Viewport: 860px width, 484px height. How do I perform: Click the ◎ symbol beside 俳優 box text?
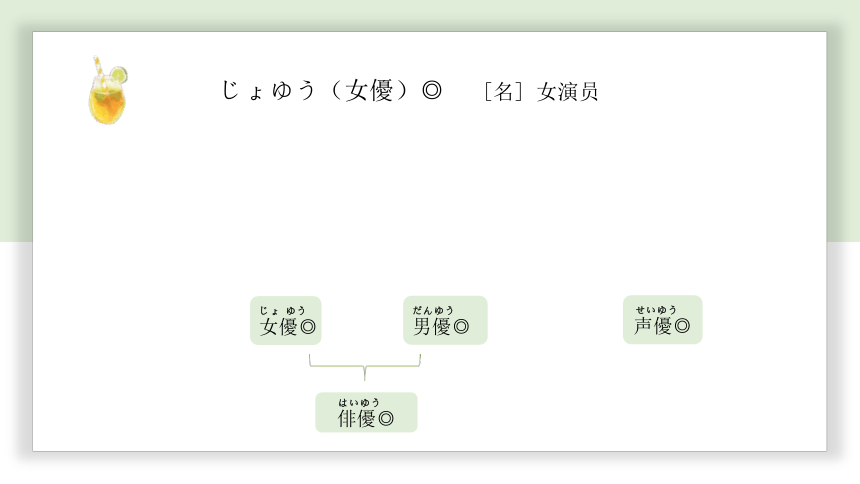click(x=386, y=419)
